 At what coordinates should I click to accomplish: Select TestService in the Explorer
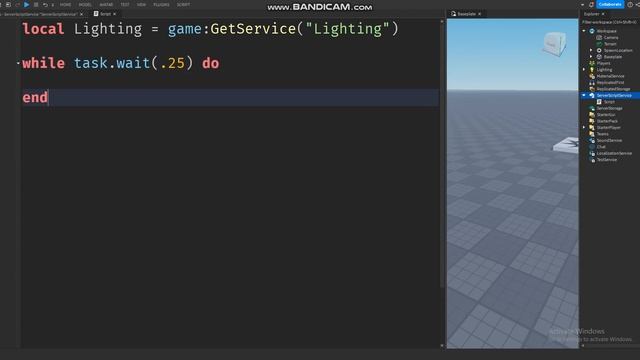point(607,160)
